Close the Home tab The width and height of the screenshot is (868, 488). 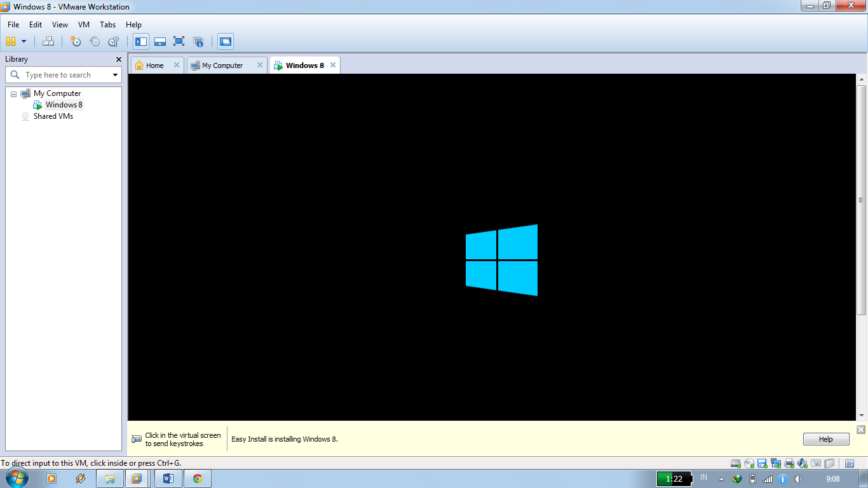(177, 65)
